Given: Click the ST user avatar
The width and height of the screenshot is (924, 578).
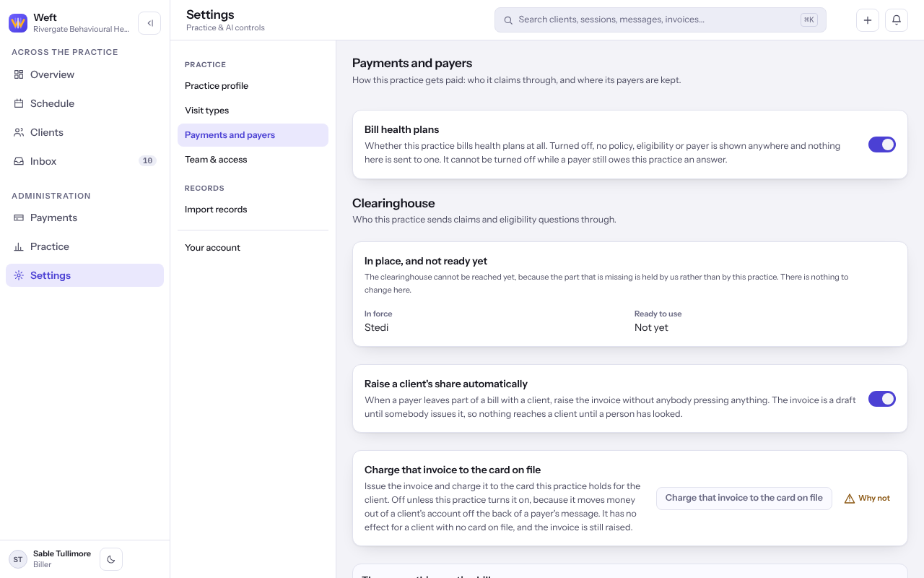Looking at the screenshot, I should click(x=18, y=559).
